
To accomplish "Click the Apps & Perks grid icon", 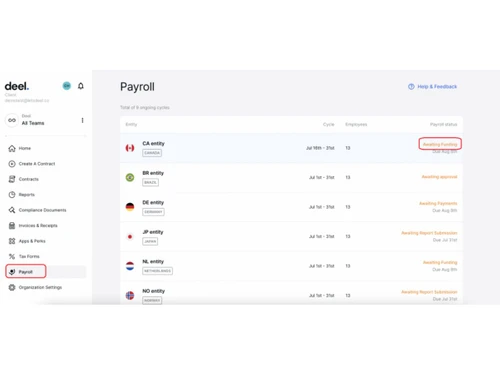I will click(12, 241).
